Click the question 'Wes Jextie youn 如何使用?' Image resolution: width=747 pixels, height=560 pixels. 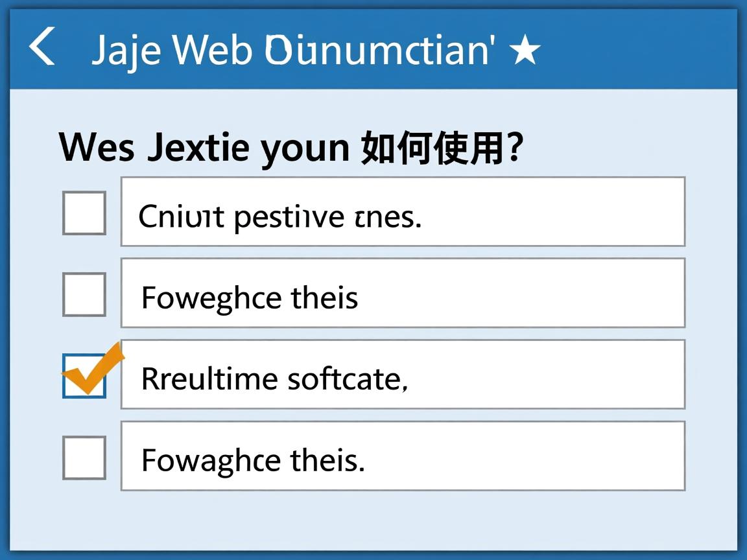292,146
